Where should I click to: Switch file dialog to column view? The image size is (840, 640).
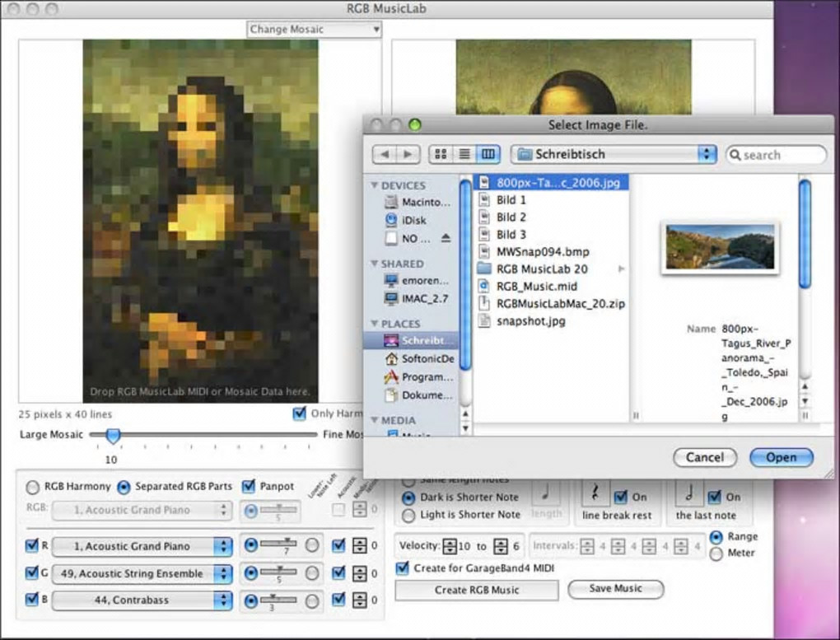point(488,154)
